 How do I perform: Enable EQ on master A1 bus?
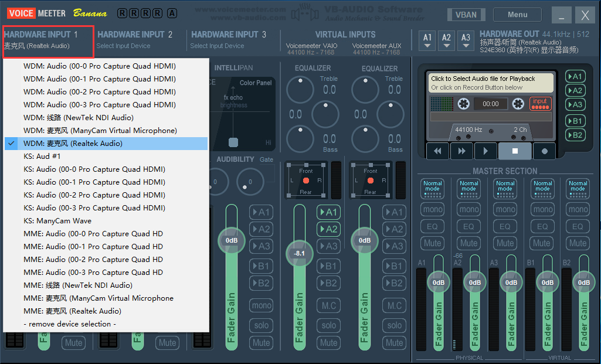tap(432, 226)
